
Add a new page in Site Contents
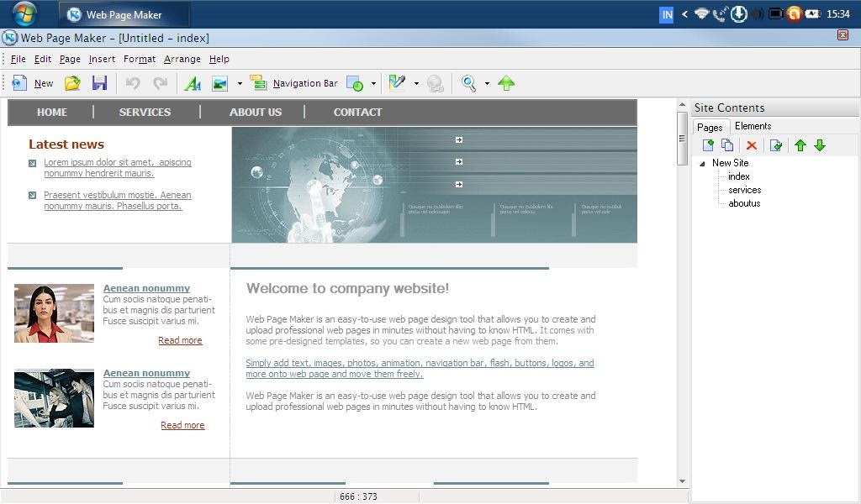(708, 145)
